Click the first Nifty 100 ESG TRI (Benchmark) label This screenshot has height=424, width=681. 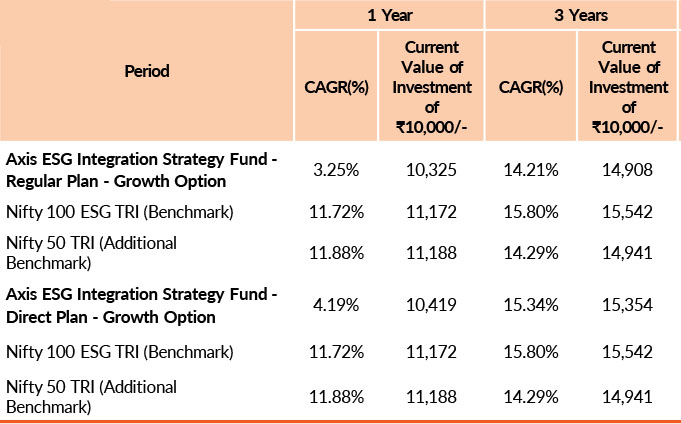[120, 213]
